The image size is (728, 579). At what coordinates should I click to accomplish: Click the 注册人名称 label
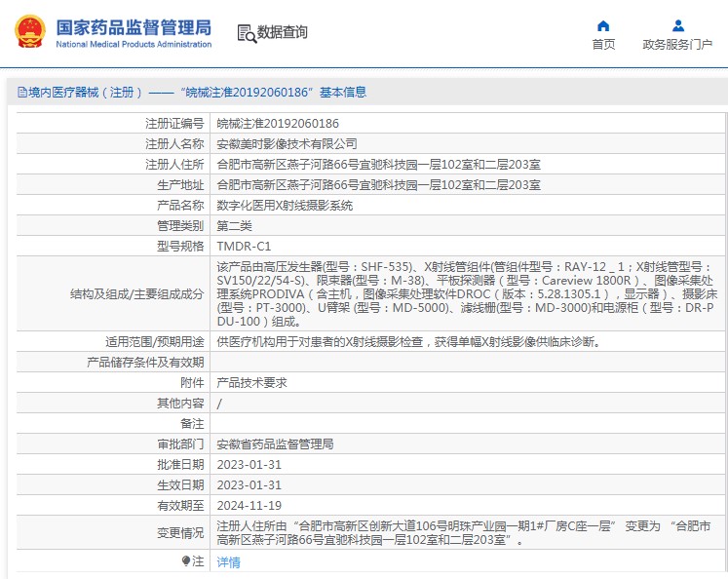tap(174, 144)
